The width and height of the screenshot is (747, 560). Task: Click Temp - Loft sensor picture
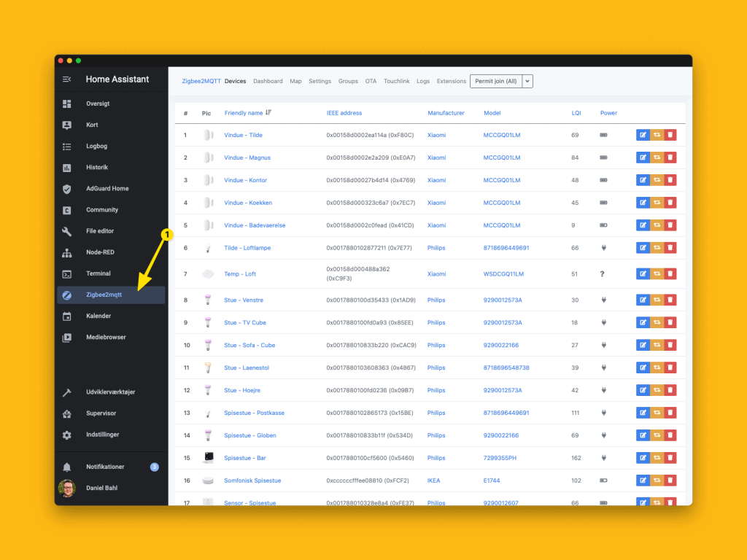tap(208, 274)
